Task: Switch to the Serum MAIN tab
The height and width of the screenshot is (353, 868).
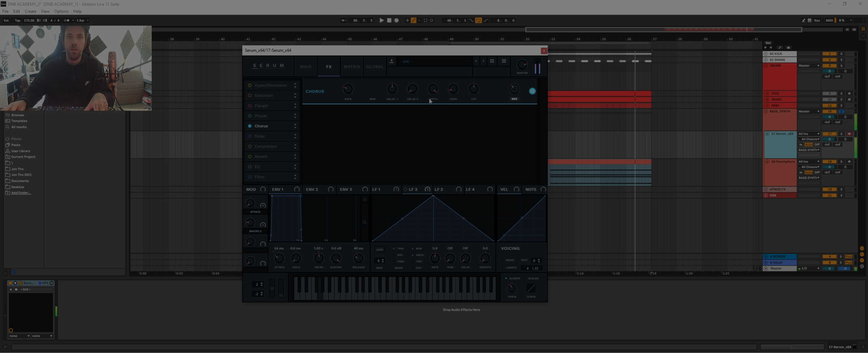Action: pyautogui.click(x=306, y=67)
